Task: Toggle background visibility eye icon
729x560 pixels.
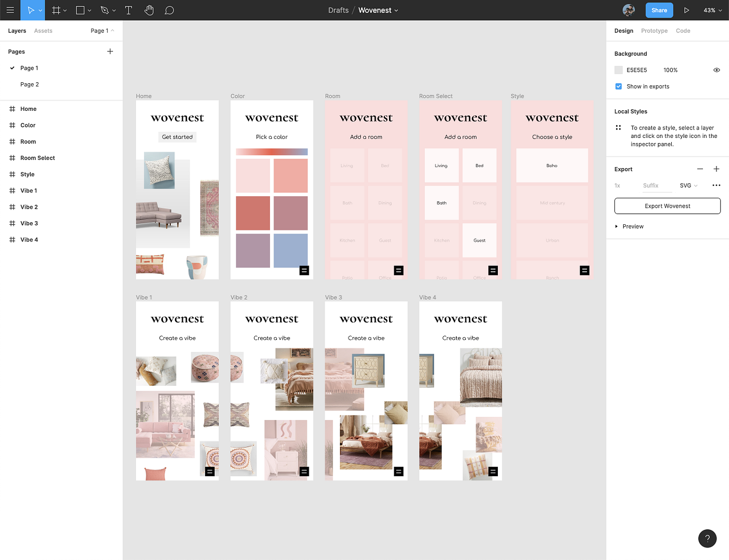Action: tap(717, 70)
